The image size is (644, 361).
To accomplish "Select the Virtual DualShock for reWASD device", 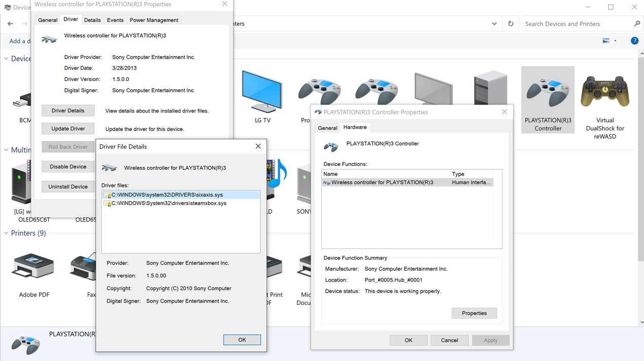I will (x=605, y=92).
